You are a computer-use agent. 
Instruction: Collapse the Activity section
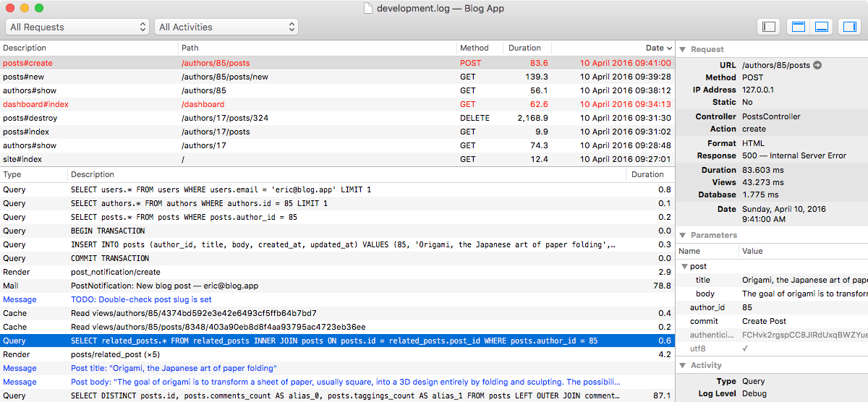coord(682,365)
